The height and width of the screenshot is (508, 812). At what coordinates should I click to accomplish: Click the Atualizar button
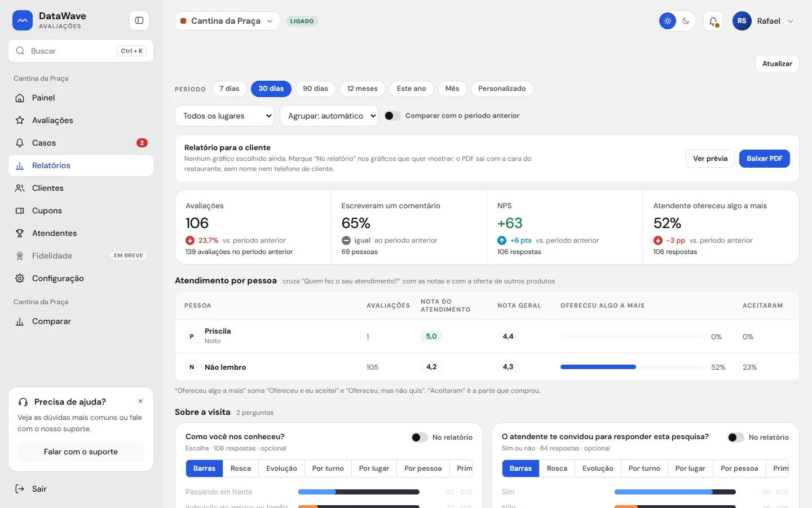(777, 64)
